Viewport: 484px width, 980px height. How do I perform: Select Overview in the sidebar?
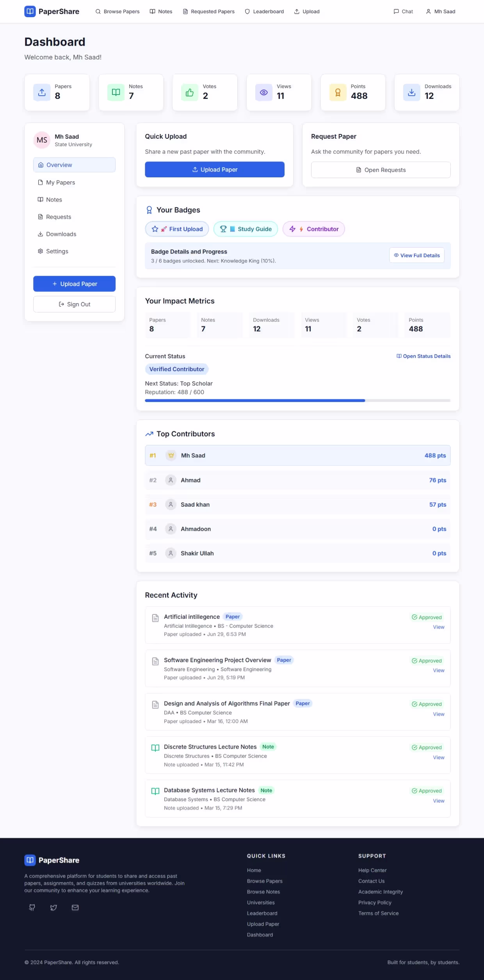pos(74,165)
